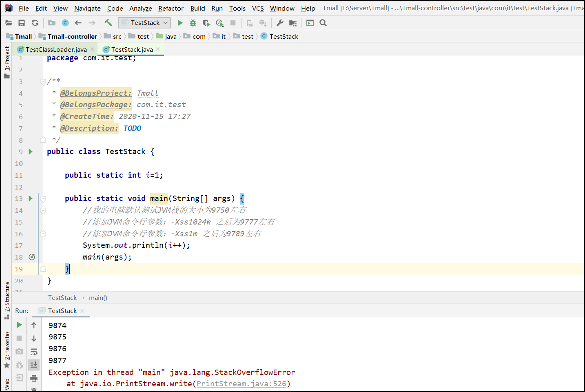
Task: Click the TODO text in the Javadoc
Action: (x=133, y=128)
